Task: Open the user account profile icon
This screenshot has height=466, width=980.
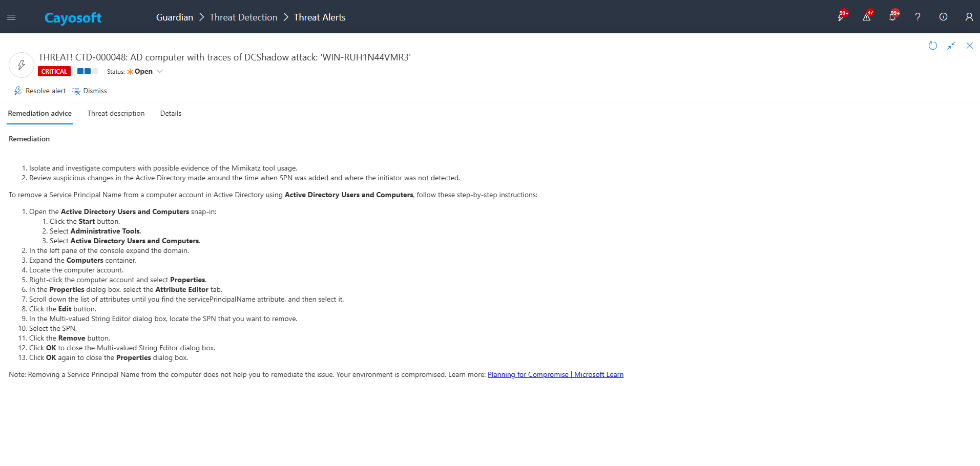Action: pos(969,17)
